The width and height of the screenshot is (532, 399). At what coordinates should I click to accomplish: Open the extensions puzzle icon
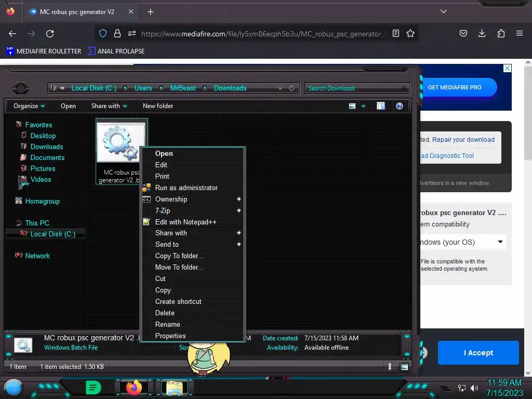[x=501, y=33]
